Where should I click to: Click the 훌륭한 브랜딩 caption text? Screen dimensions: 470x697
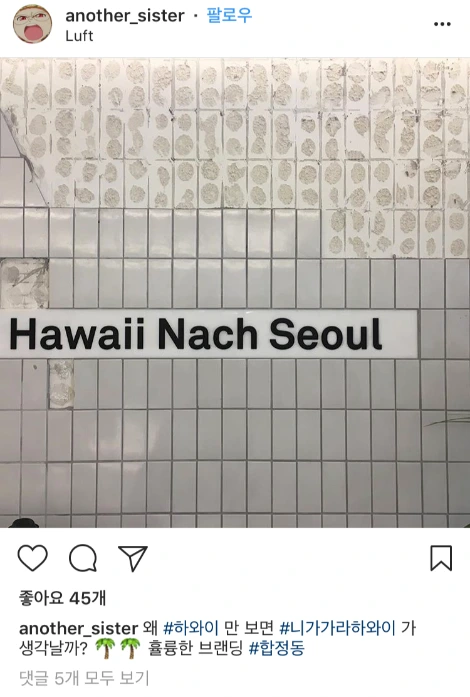coord(196,649)
